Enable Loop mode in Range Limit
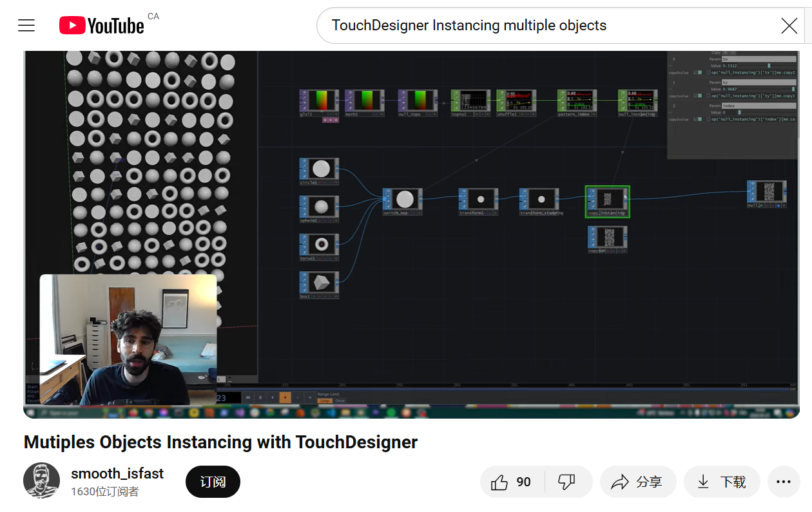This screenshot has width=812, height=512. point(325,401)
